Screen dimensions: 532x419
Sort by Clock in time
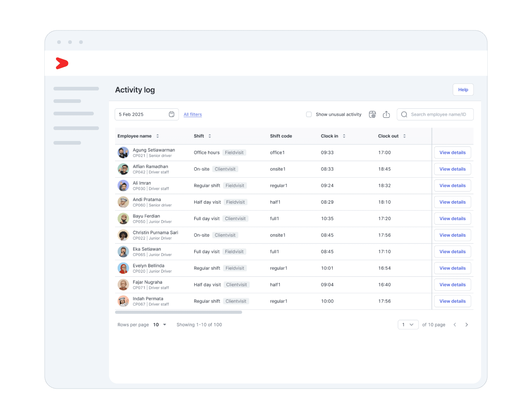coord(344,136)
